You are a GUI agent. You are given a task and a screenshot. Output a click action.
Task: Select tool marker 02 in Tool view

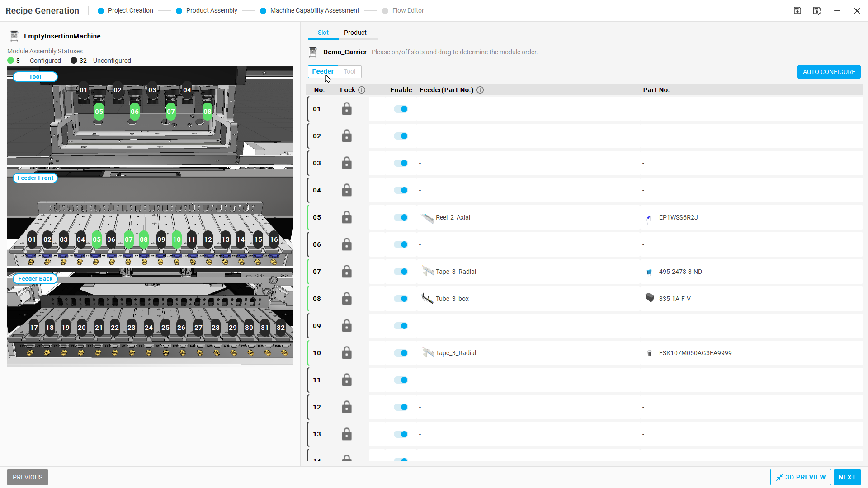[118, 90]
